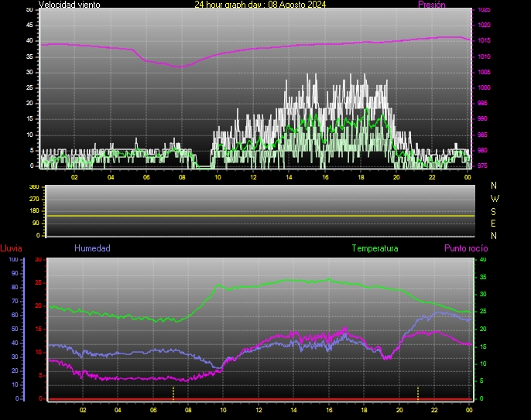Click the 1000 pressure axis value
This screenshot has width=531, height=420.
484,87
